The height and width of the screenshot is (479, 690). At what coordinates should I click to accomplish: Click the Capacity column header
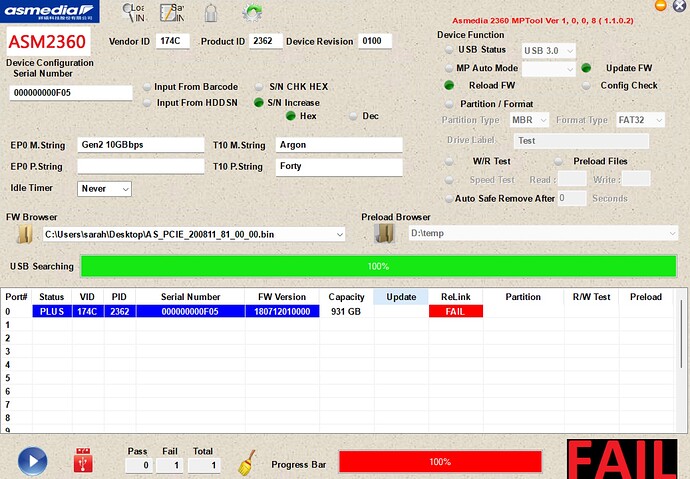click(x=346, y=297)
